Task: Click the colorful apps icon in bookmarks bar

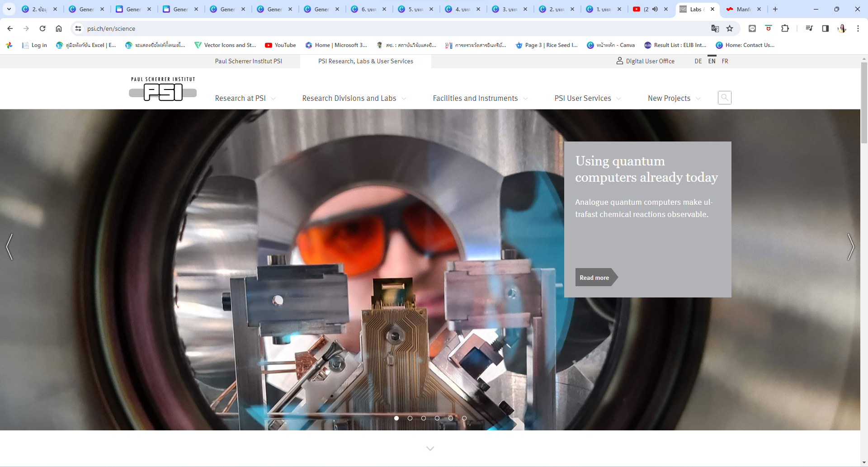Action: point(9,45)
